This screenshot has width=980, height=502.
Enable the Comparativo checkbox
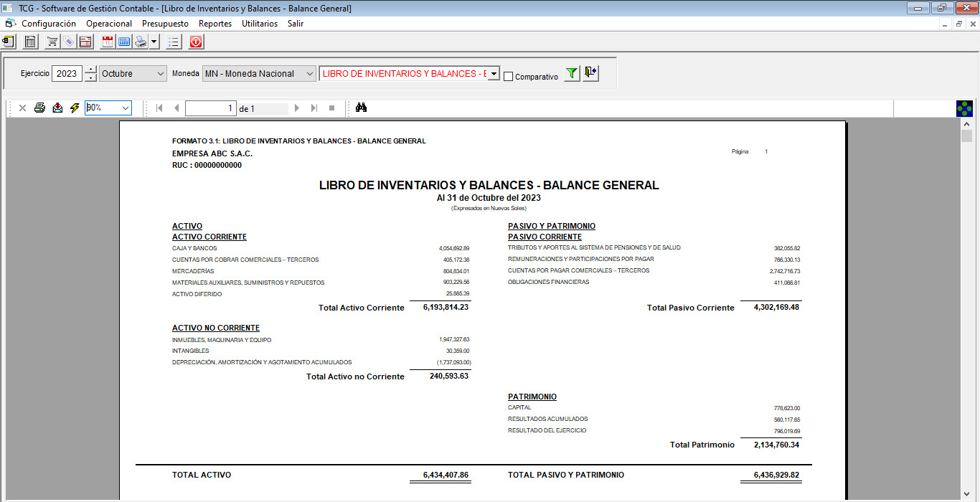(509, 77)
